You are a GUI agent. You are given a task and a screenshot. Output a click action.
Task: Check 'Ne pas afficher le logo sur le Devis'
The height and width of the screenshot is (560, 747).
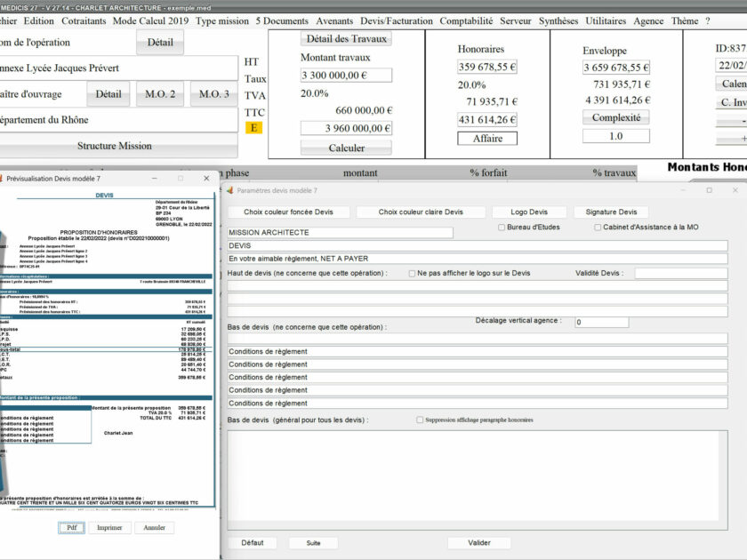[412, 274]
